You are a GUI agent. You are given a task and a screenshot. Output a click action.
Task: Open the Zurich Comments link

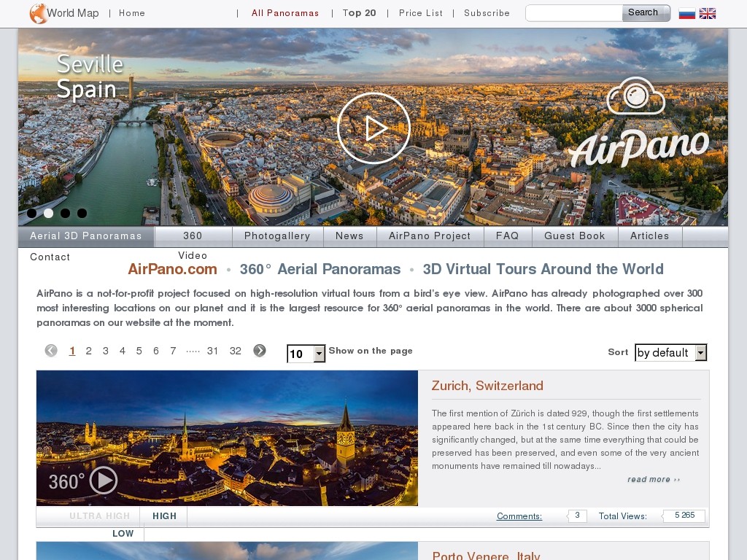(519, 516)
